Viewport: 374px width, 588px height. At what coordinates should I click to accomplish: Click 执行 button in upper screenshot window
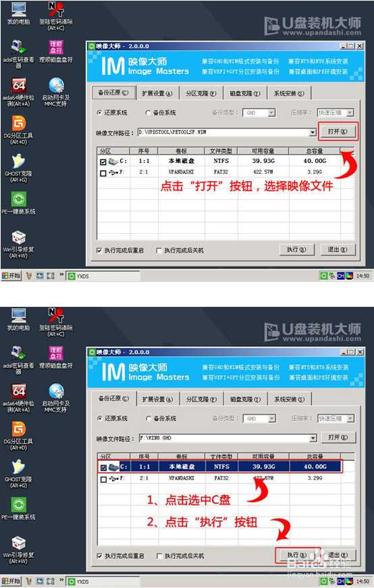click(x=296, y=250)
